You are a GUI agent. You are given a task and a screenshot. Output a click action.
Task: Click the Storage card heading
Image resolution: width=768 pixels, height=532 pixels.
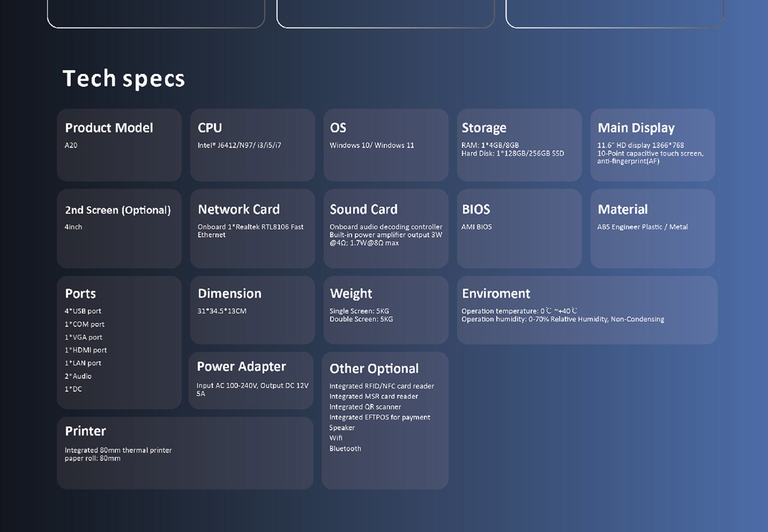click(484, 128)
